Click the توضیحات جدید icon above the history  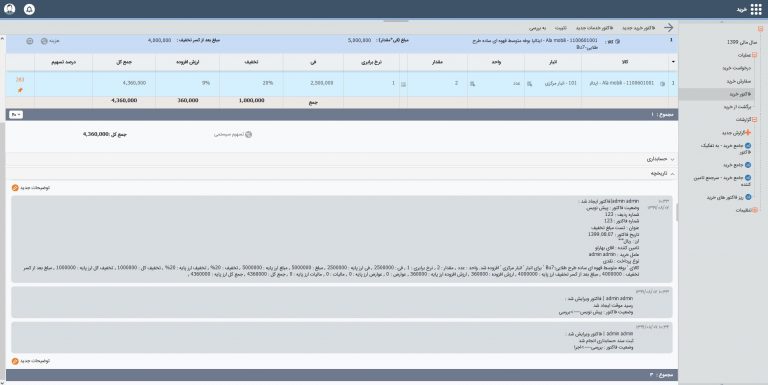(x=15, y=188)
